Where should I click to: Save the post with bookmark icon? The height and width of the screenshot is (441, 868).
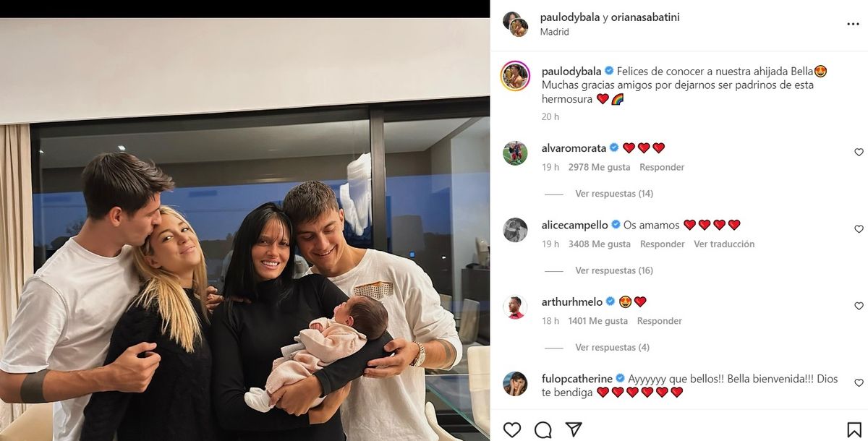pyautogui.click(x=854, y=429)
